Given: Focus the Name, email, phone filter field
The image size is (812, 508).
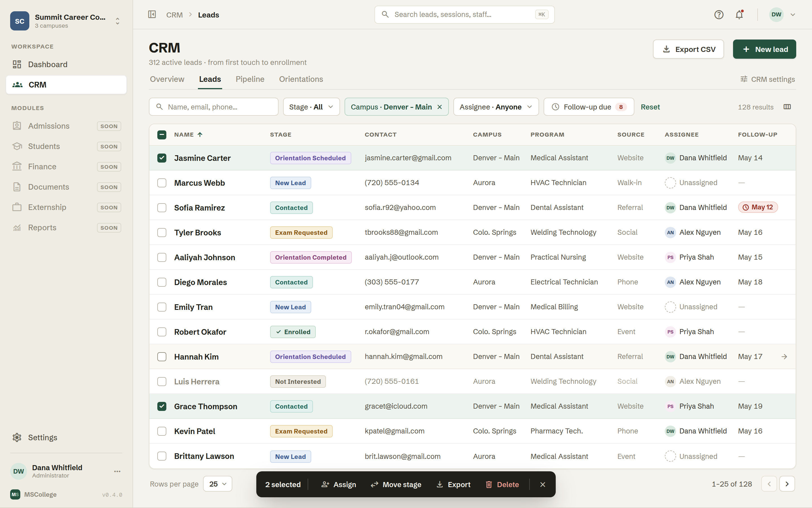Looking at the screenshot, I should pyautogui.click(x=213, y=107).
